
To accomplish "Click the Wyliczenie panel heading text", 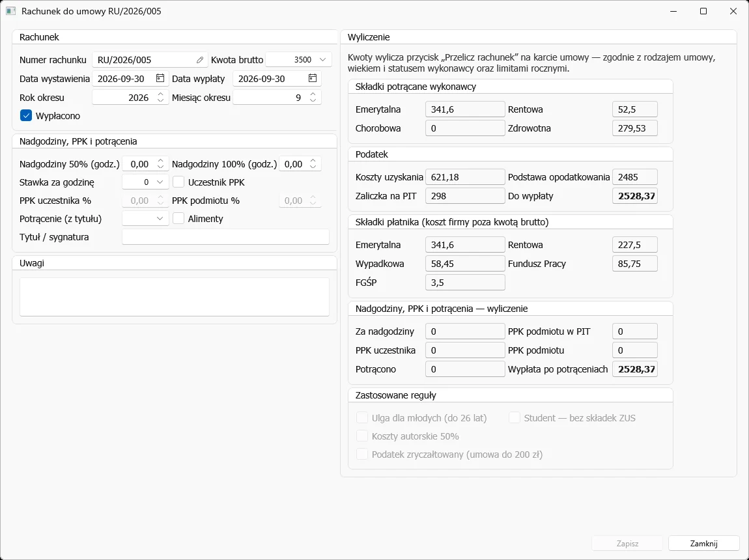I will click(369, 37).
